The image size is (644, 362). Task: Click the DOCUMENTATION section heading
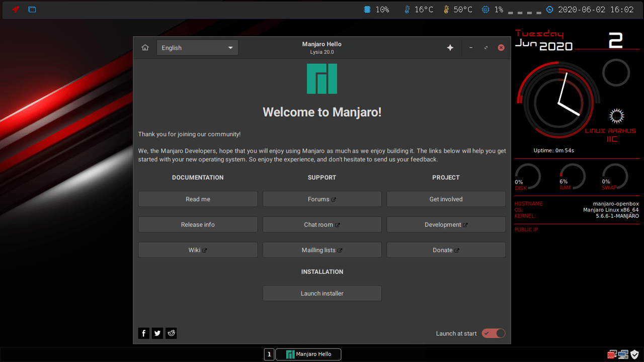[198, 177]
